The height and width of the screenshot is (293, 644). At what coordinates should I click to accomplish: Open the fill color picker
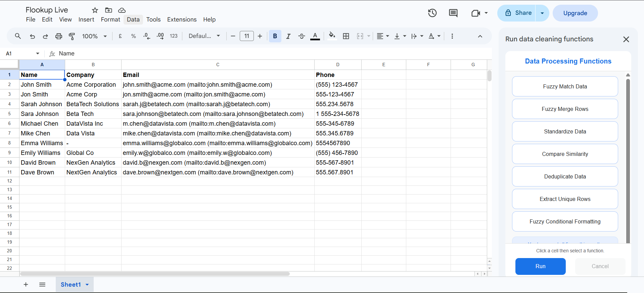[332, 36]
